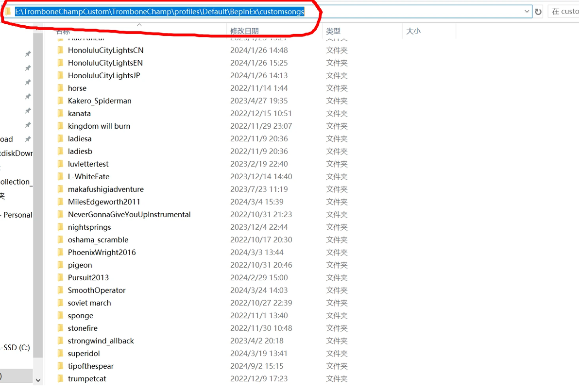Click the pin icon beside 'oad' quick access item
Screen dimensions: 579x392
coord(28,139)
